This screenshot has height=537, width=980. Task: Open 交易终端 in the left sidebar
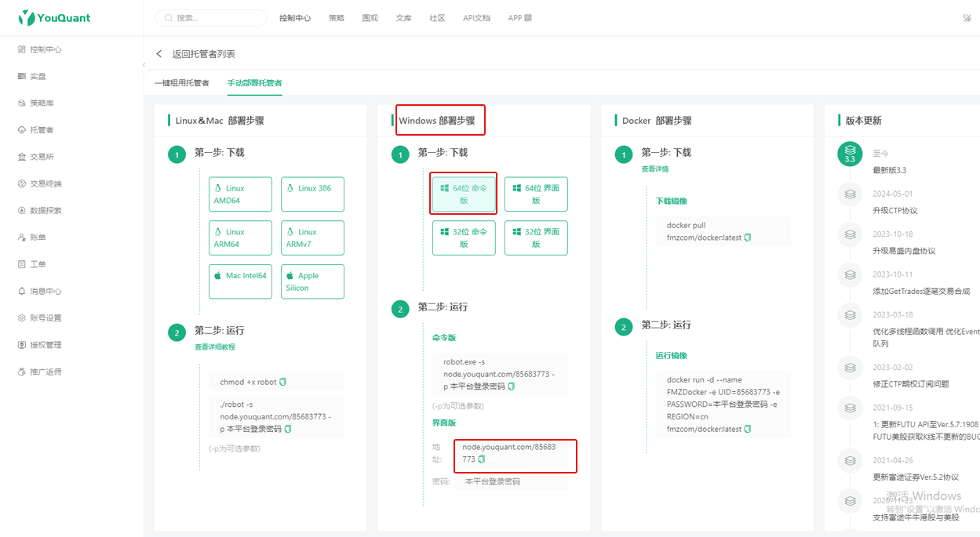(x=39, y=183)
